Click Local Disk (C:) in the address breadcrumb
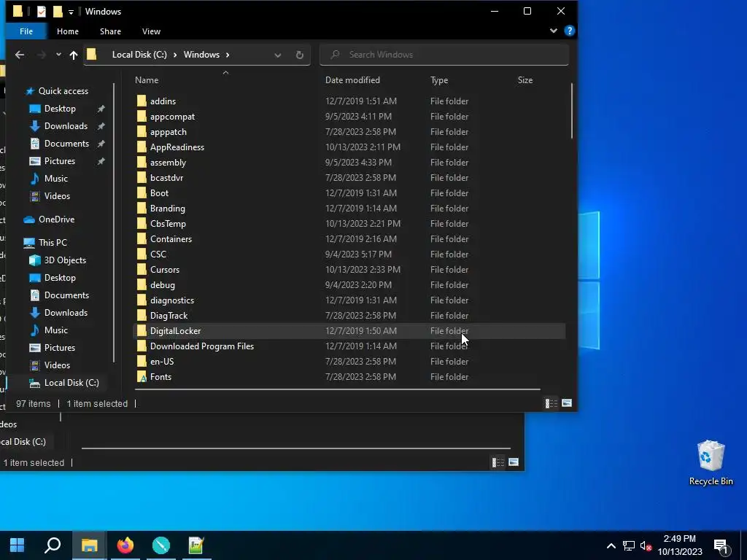The width and height of the screenshot is (747, 560). tap(139, 55)
